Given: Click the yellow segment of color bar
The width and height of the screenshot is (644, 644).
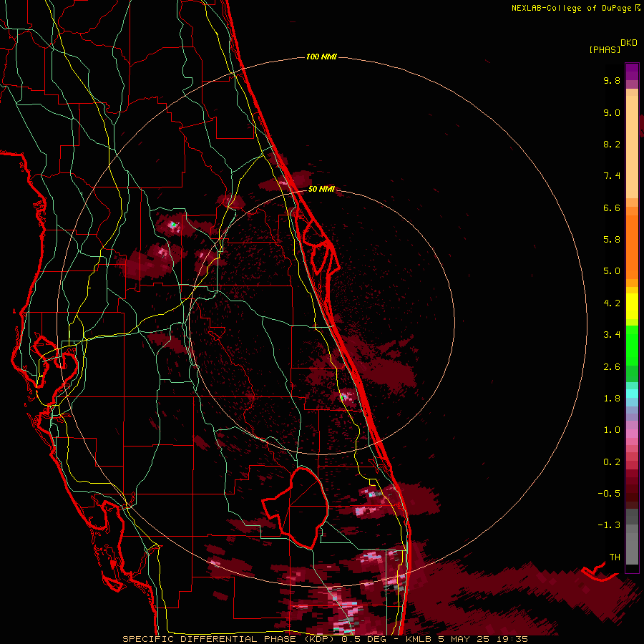Looking at the screenshot, I should click(632, 306).
